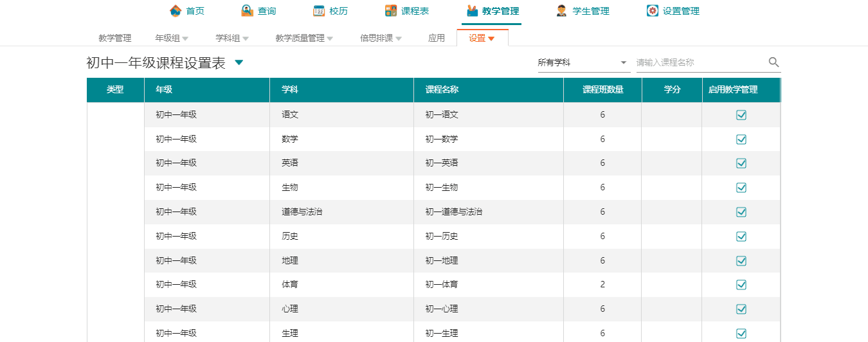Click the 数学 subject cell
Viewport: 868px width, 342px height.
coord(341,139)
